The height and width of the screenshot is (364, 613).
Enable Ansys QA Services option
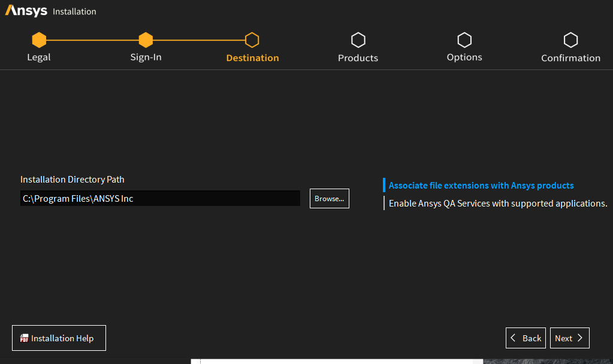click(x=497, y=204)
